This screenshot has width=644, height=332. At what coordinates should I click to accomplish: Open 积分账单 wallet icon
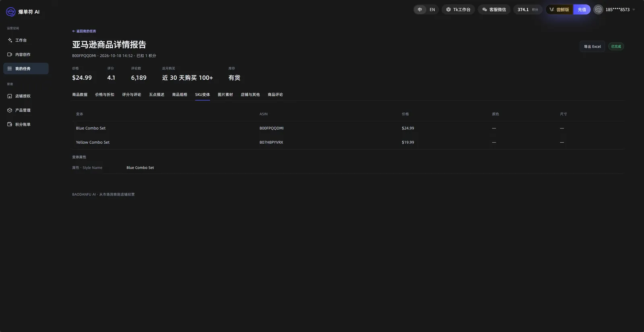coord(10,124)
